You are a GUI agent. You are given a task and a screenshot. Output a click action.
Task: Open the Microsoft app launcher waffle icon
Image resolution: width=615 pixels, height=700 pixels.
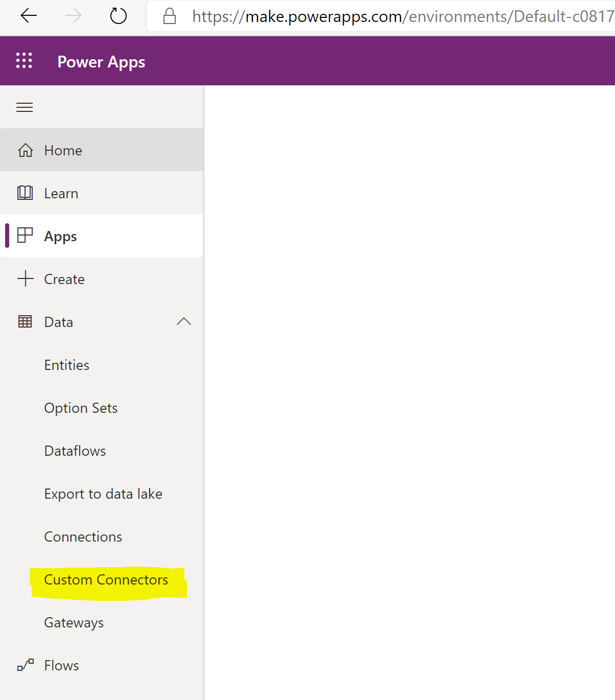pyautogui.click(x=23, y=60)
